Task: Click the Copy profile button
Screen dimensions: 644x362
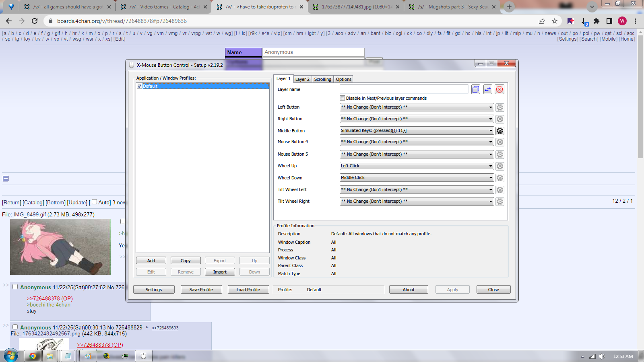Action: pos(186,261)
